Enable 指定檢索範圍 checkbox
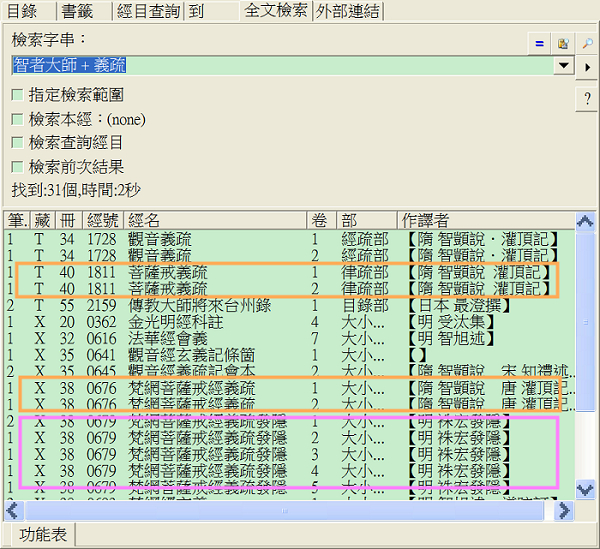 coord(17,95)
